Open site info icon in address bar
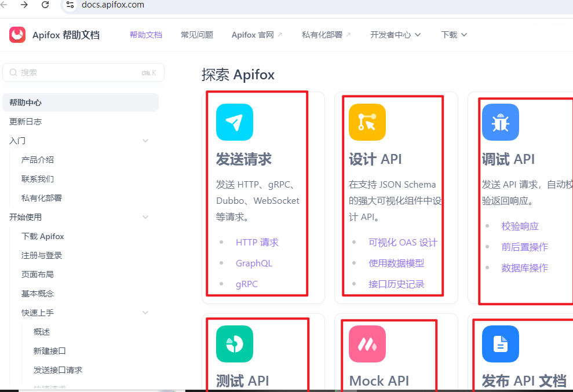Screen dimensions: 573x392 point(70,5)
